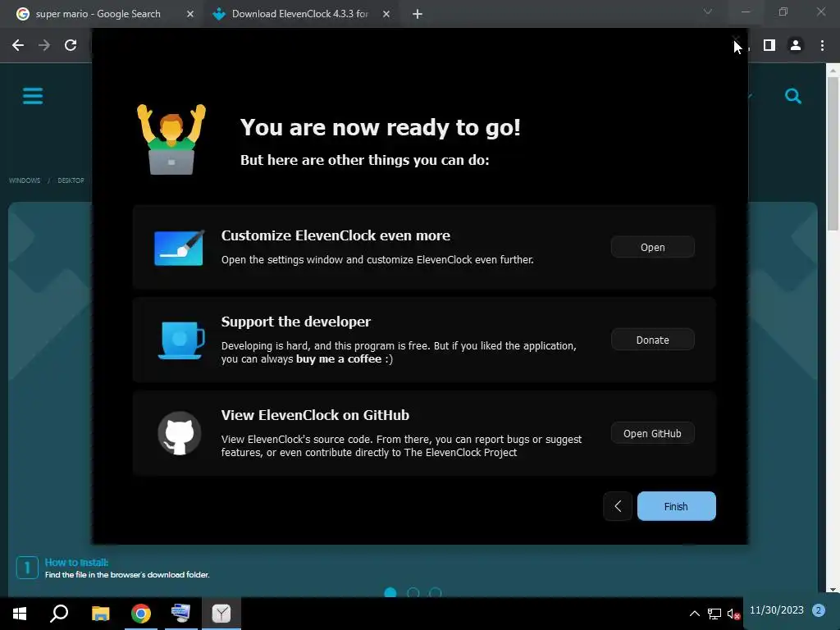The width and height of the screenshot is (840, 630).
Task: Select the Download ElevenClock 4.3.3 tab
Action: pos(299,14)
